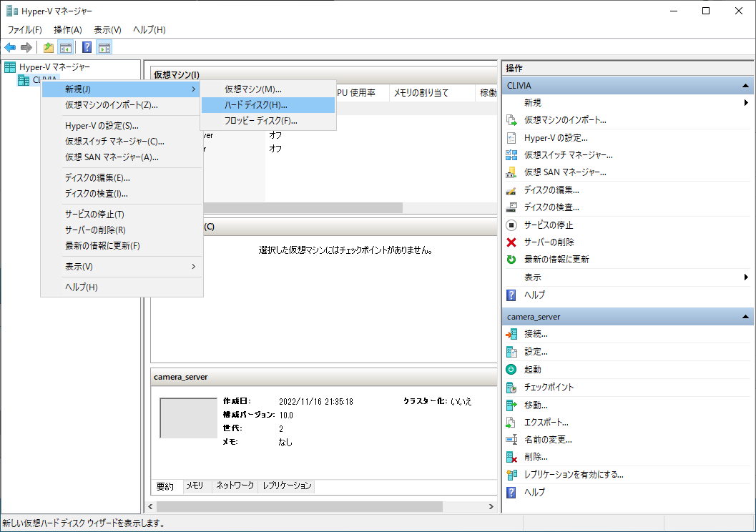This screenshot has width=756, height=532.
Task: Click the Up one level folder icon
Action: coord(49,47)
